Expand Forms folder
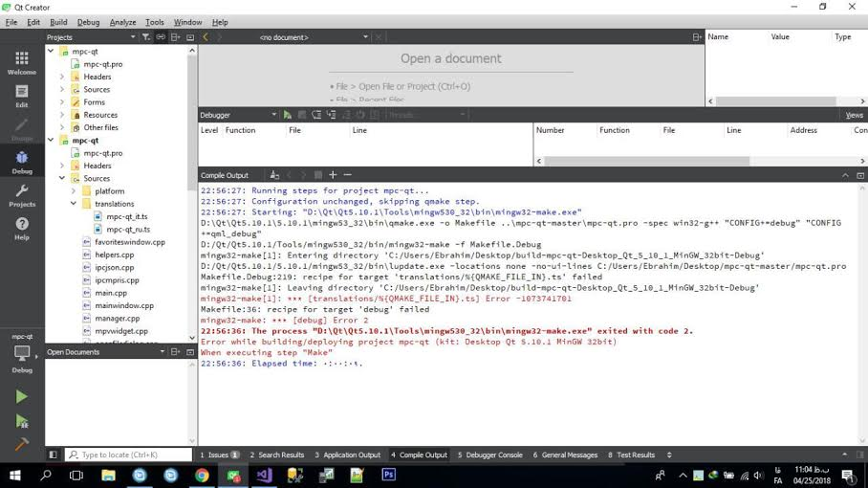 tap(62, 102)
